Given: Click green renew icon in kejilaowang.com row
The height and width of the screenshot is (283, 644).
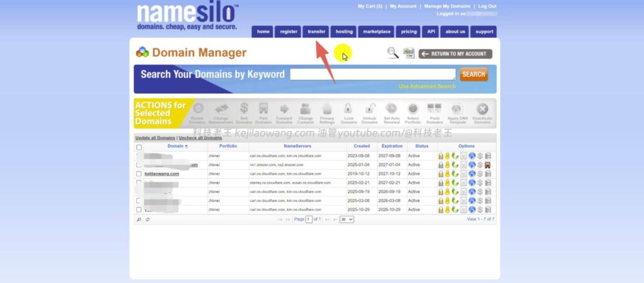Looking at the screenshot, I should click(x=455, y=174).
